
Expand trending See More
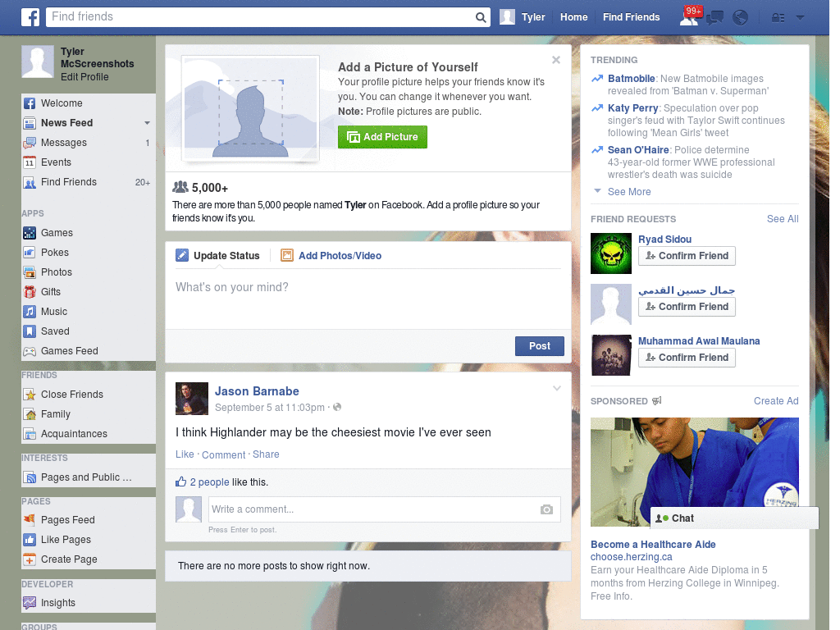point(629,192)
